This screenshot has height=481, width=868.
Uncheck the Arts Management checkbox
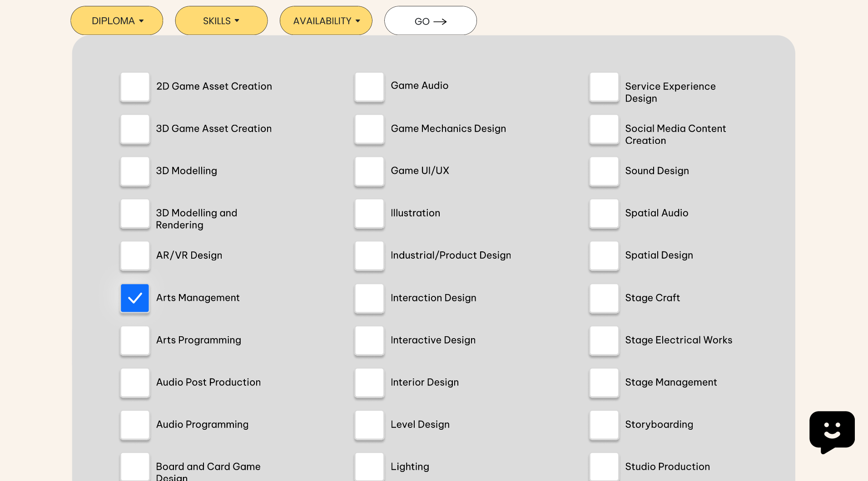tap(135, 298)
